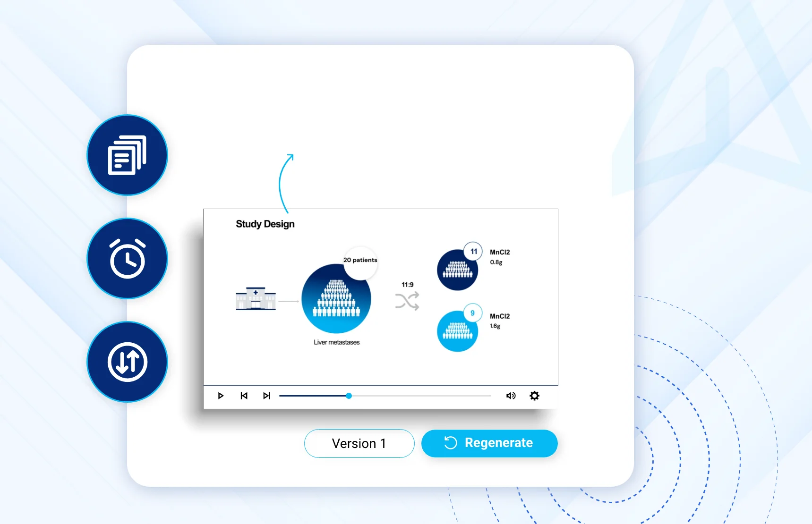Click the stacked documents icon circle
The image size is (812, 524).
click(128, 155)
